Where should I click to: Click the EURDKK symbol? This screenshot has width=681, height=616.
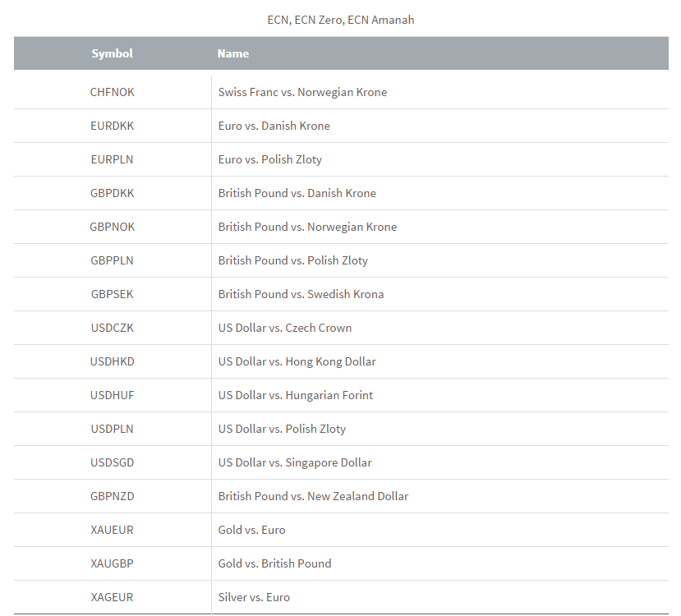coord(112,126)
